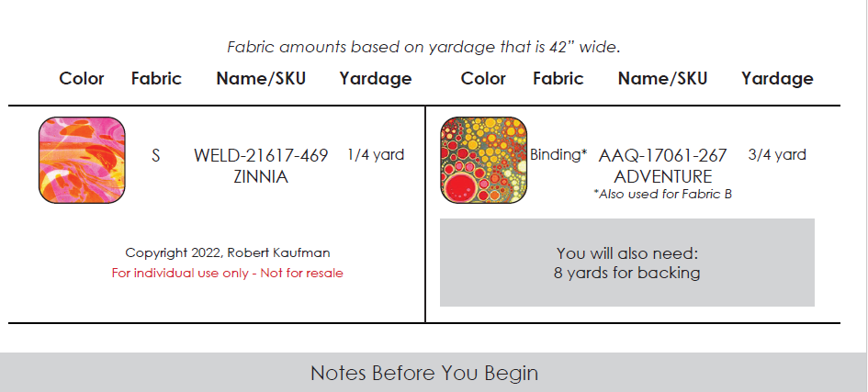Click the right Name/SKU column header
868x392 pixels.
(x=662, y=79)
